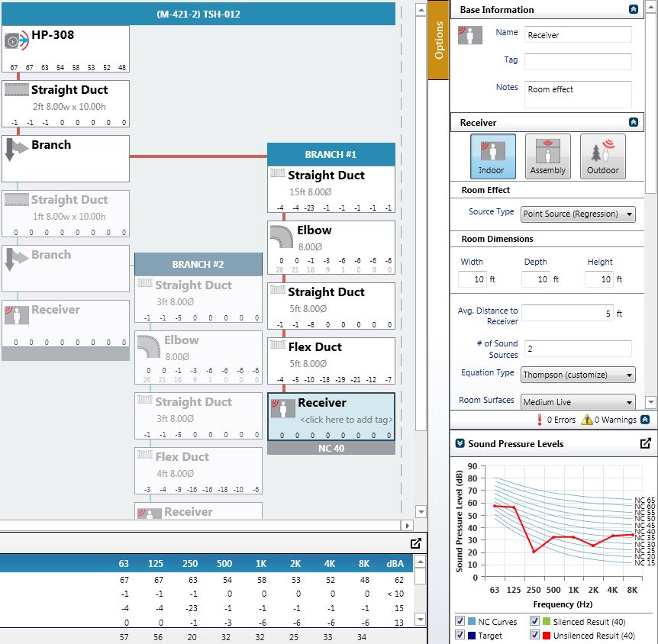Open the Source Type dropdown
Viewport: 658px width, 644px height.
tap(578, 214)
